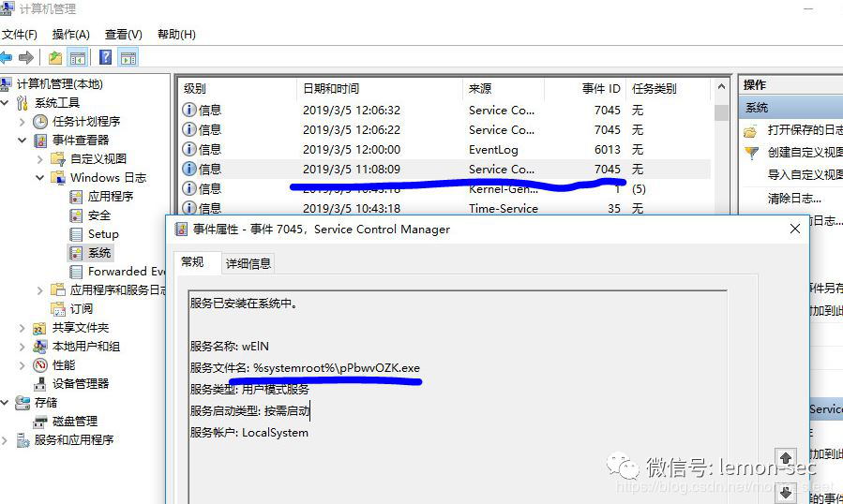The width and height of the screenshot is (843, 504).
Task: Click inside the event description text box
Action: [458, 396]
